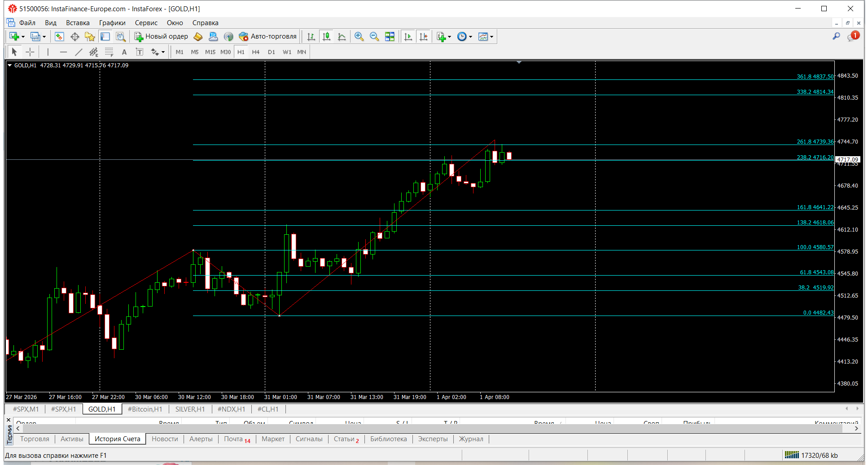Viewport: 868px width, 465px height.
Task: Switch to the #Bitcoin,H1 chart tab
Action: point(145,409)
